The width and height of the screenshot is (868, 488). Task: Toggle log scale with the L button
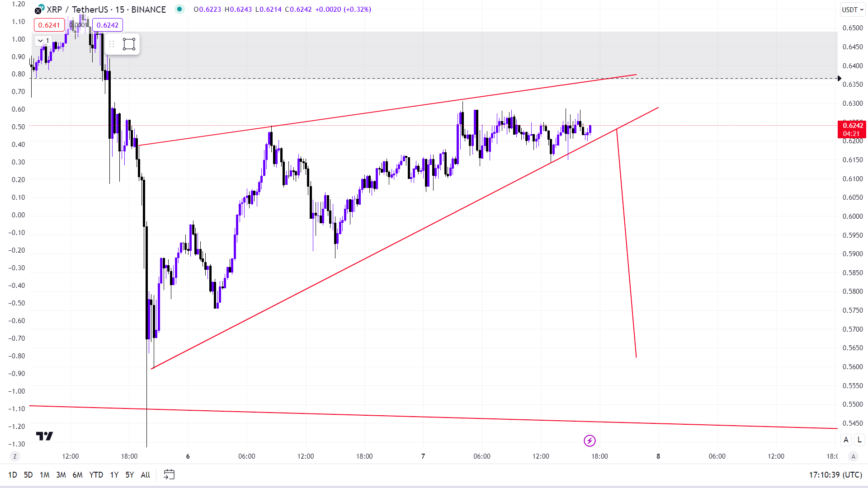(x=859, y=440)
